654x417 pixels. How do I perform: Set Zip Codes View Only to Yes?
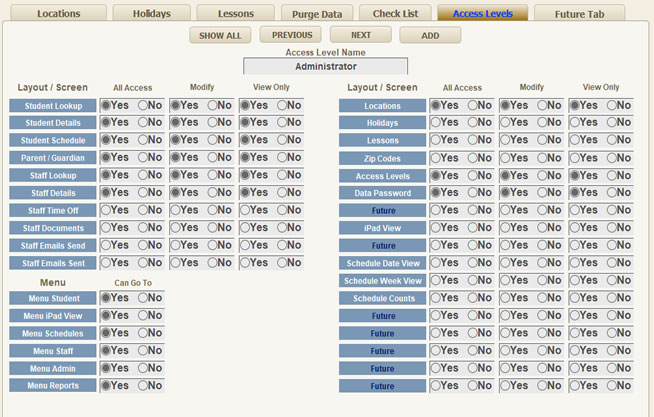coord(575,158)
